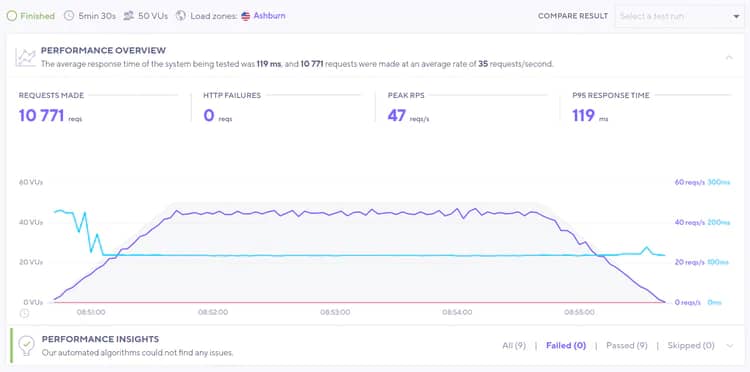The image size is (750, 372).
Task: Click the 20 VUs axis label
Action: [31, 262]
